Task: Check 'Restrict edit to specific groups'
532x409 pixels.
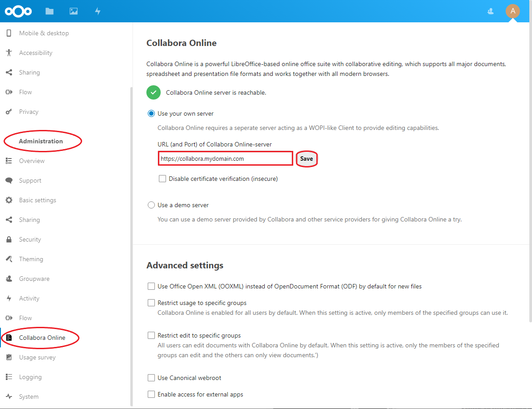Action: [x=151, y=335]
